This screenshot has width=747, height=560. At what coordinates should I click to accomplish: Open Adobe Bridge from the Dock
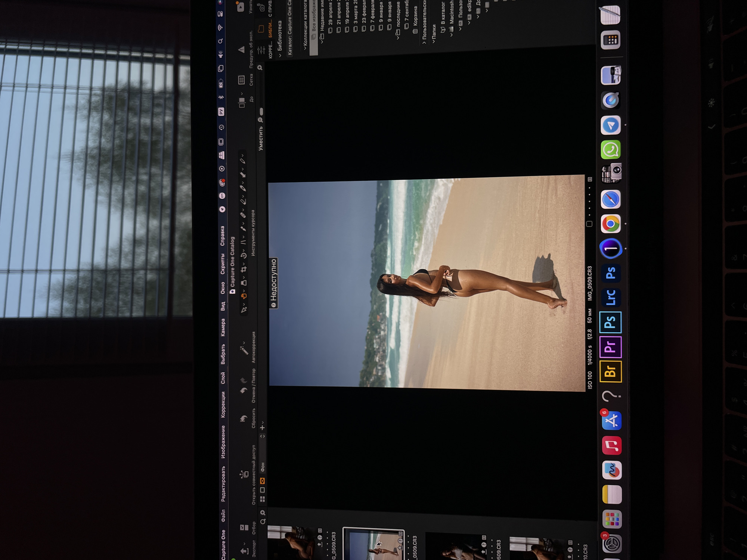click(x=610, y=371)
